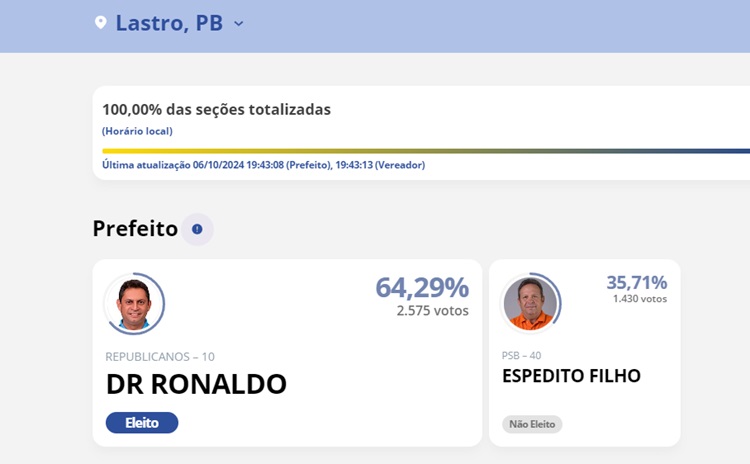Open the Lastro, PB city dropdown arrow
The width and height of the screenshot is (750, 464).
(239, 23)
